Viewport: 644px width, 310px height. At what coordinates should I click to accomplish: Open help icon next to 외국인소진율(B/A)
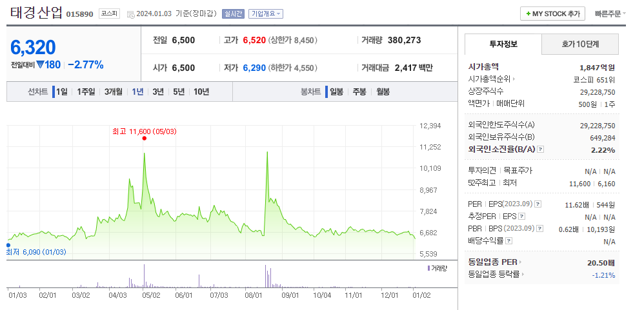click(x=541, y=150)
